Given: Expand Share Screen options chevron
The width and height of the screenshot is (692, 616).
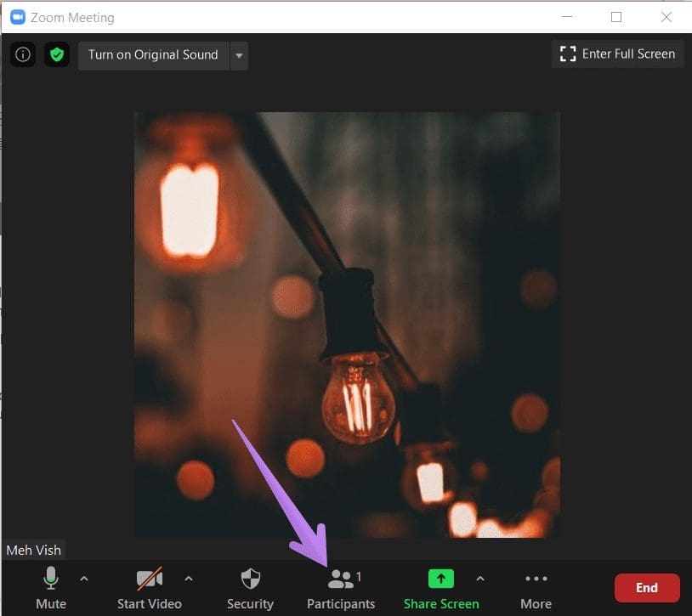Looking at the screenshot, I should 480,577.
